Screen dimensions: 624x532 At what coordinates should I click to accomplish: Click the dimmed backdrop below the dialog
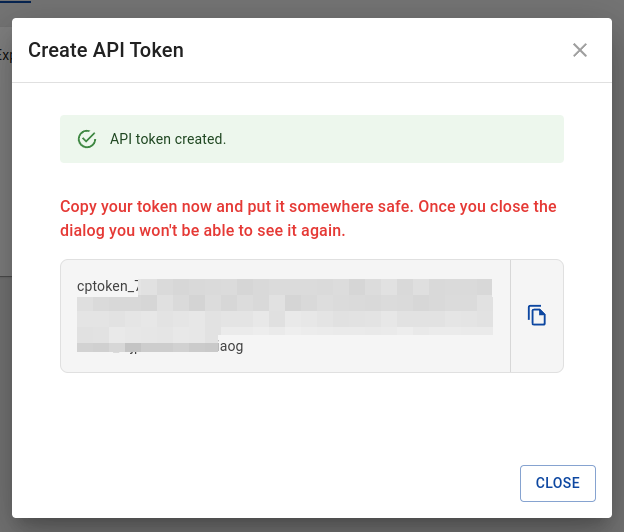(x=312, y=525)
